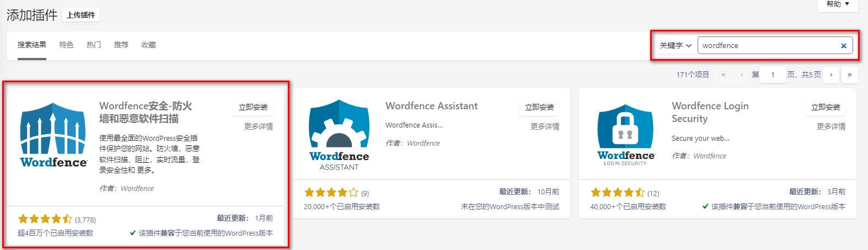Open the 帮助 help dropdown
868x250 pixels.
point(838,4)
